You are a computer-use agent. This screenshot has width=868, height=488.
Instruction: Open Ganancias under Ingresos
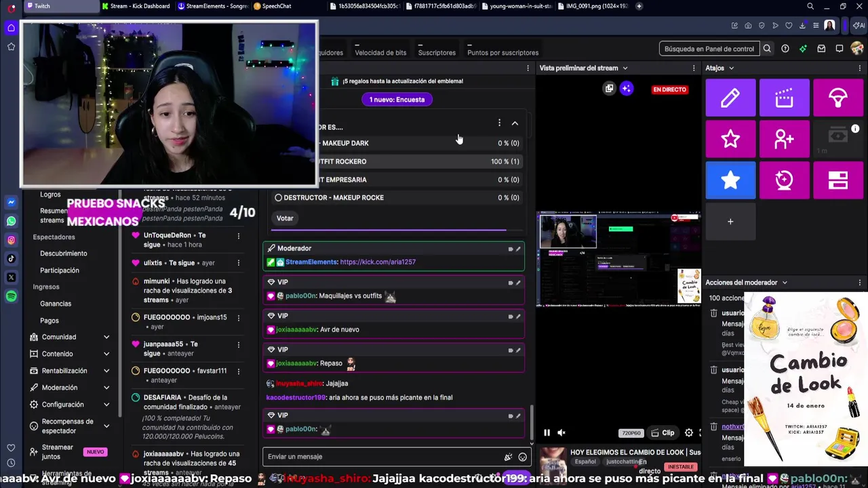coord(56,304)
